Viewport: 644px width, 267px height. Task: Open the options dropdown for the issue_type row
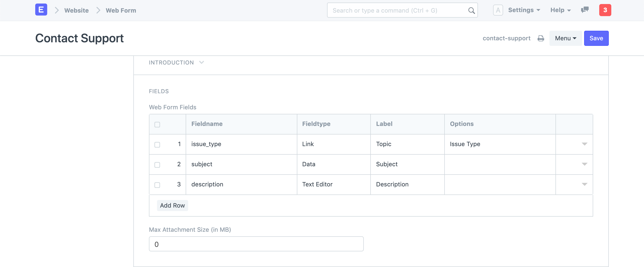[x=584, y=144]
